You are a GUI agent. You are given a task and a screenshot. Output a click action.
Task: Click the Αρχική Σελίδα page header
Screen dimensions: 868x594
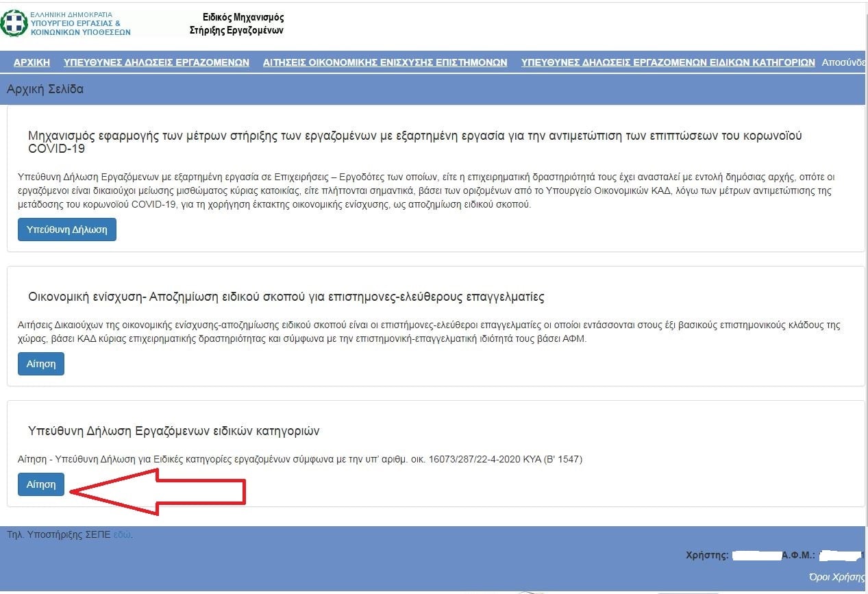pos(45,89)
